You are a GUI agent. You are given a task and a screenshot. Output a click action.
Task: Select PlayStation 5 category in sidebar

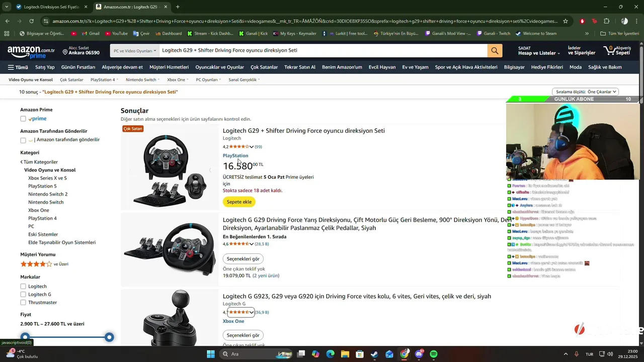(42, 186)
